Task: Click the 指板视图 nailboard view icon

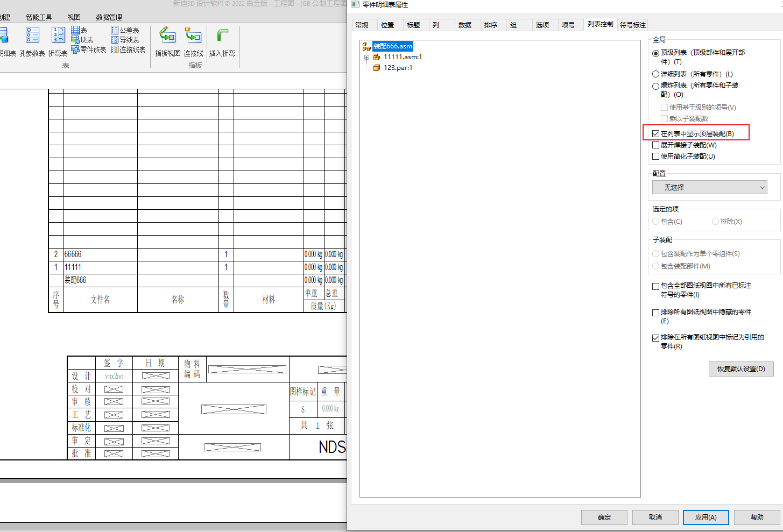Action: click(167, 36)
